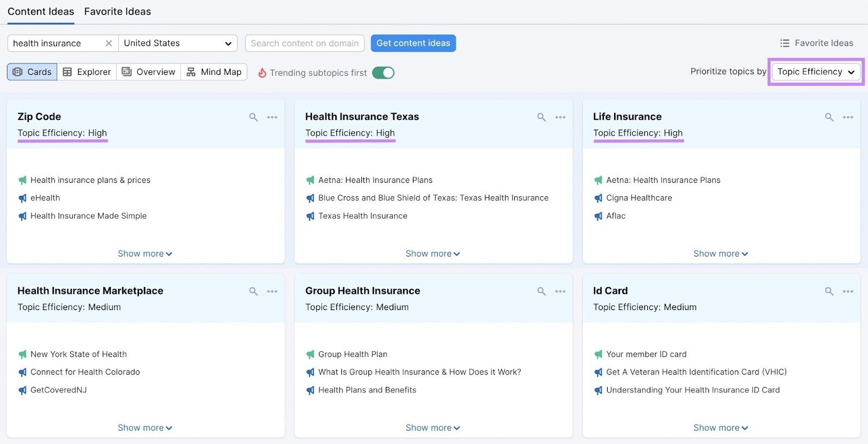Image resolution: width=868 pixels, height=444 pixels.
Task: Click green megaphone beside Your member ID card
Action: pos(598,355)
